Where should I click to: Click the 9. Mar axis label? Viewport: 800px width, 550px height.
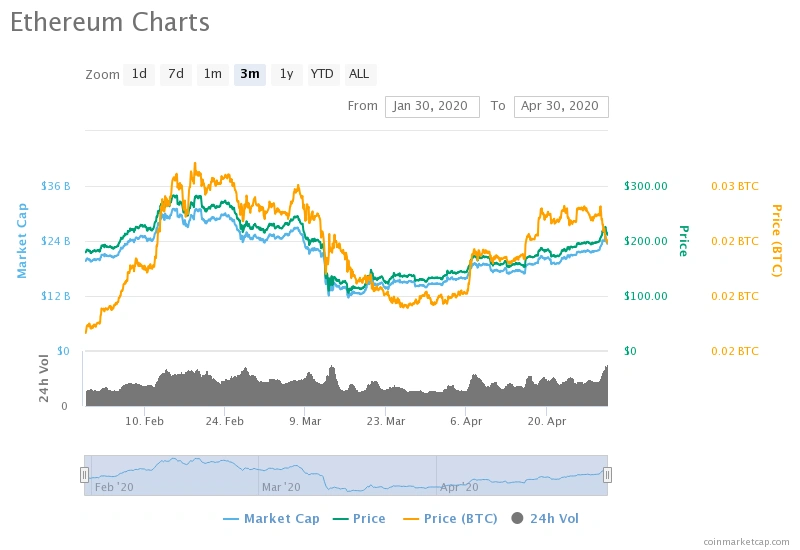305,421
